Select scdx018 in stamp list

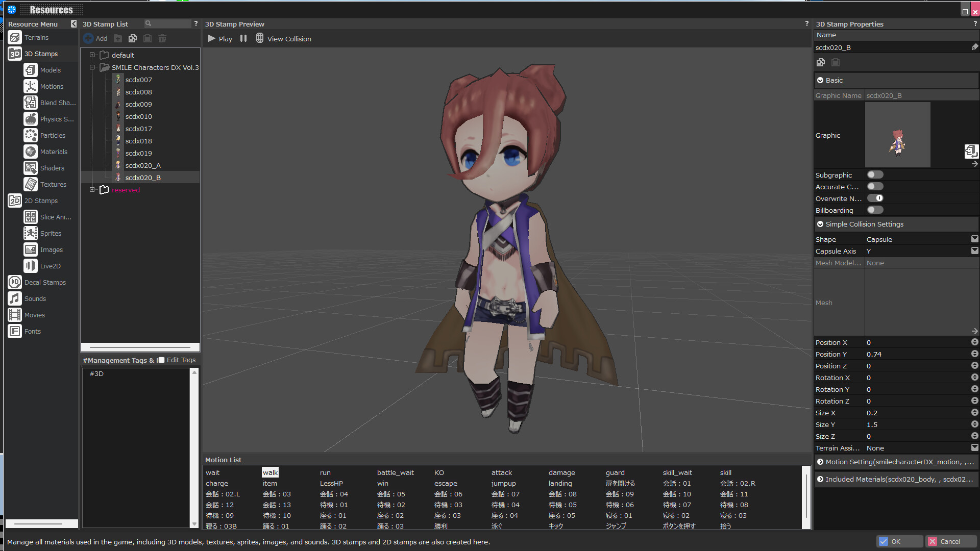[139, 141]
